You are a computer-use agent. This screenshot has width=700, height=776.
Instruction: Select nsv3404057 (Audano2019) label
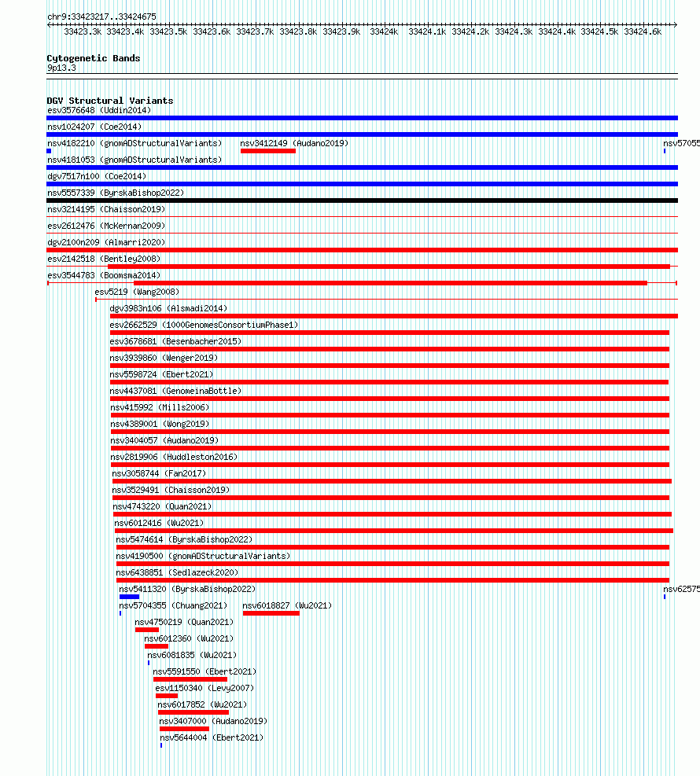(x=164, y=440)
